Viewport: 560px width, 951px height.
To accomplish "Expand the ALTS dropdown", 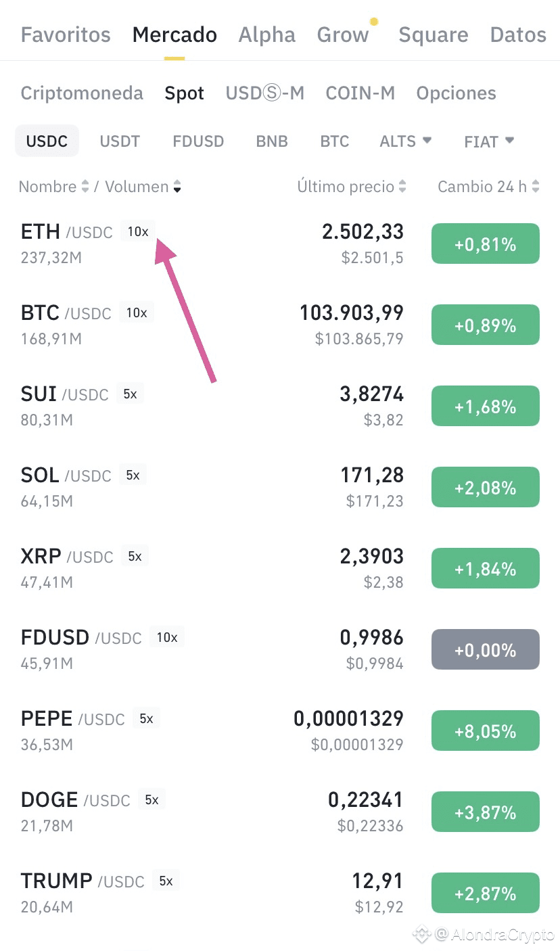I will (405, 141).
